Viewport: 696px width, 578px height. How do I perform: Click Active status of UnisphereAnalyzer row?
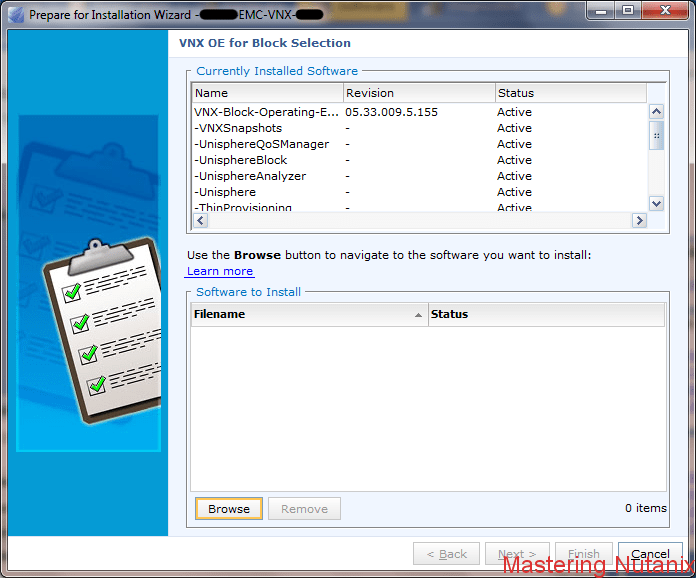pos(514,176)
